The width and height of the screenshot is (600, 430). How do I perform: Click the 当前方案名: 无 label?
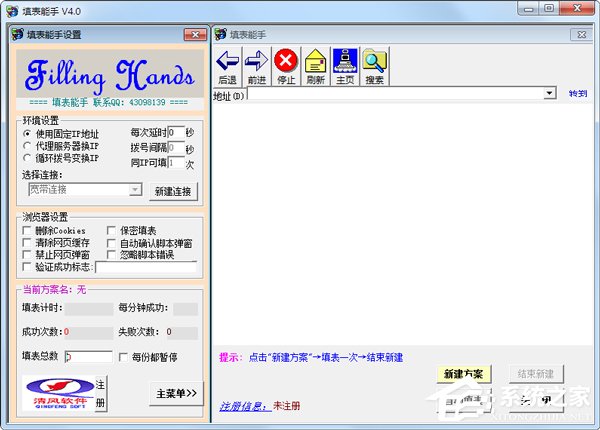(54, 290)
